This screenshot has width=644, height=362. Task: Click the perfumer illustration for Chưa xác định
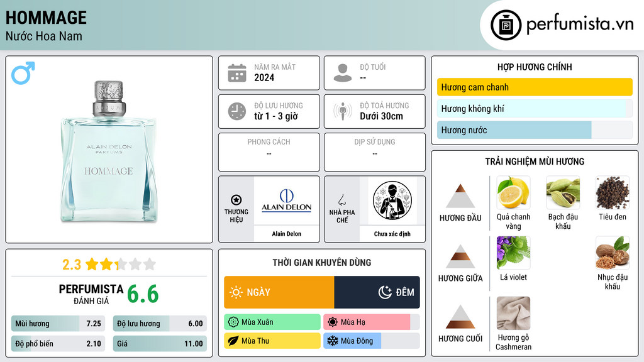(392, 200)
